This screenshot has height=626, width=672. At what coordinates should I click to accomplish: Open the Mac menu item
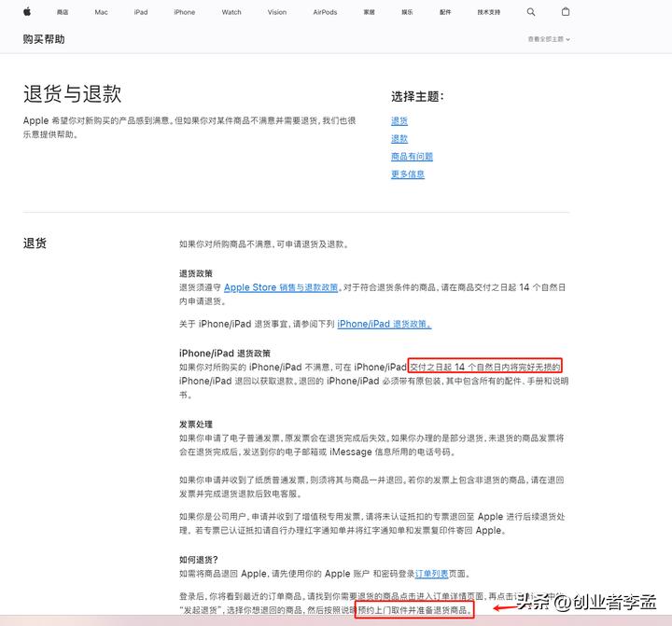101,12
